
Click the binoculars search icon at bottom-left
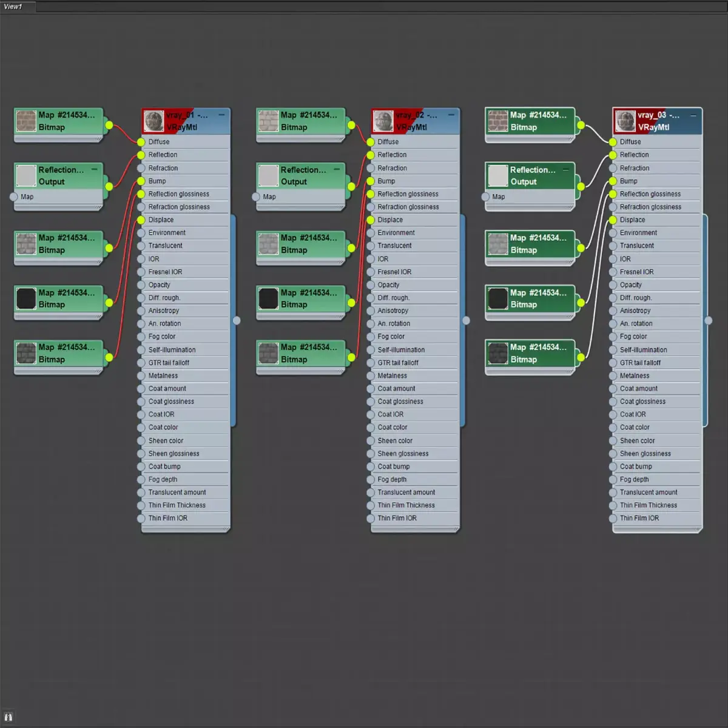click(8, 717)
